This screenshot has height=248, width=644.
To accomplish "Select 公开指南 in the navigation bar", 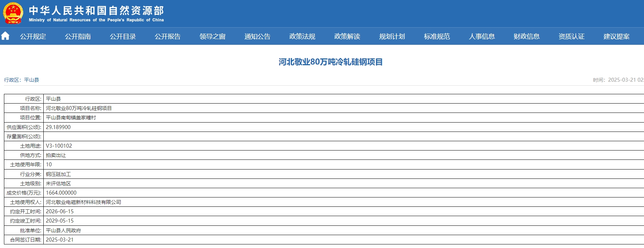I will pos(78,37).
